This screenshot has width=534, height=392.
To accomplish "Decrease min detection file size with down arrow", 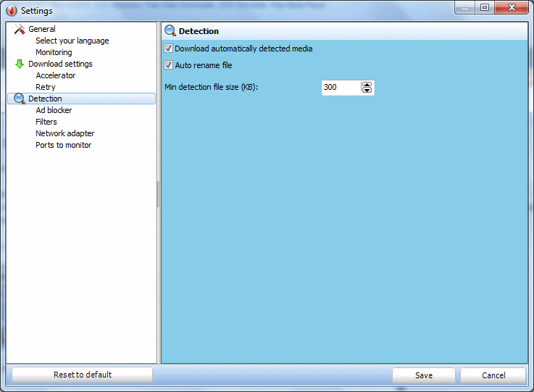I will [367, 90].
